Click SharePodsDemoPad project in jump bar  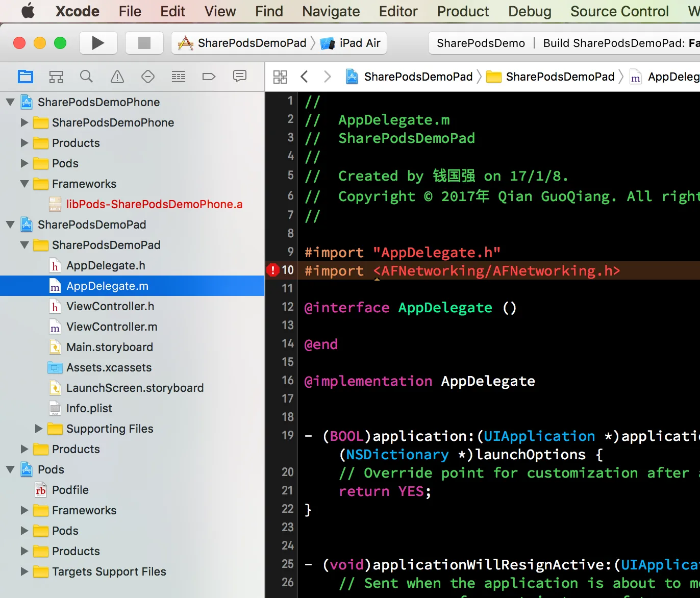coord(410,77)
